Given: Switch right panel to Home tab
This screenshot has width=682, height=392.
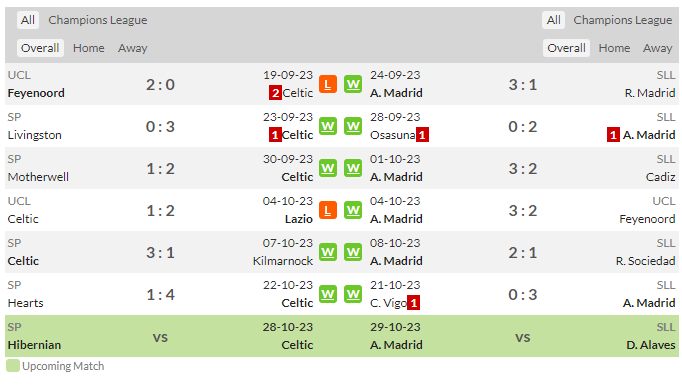Looking at the screenshot, I should click(x=614, y=48).
